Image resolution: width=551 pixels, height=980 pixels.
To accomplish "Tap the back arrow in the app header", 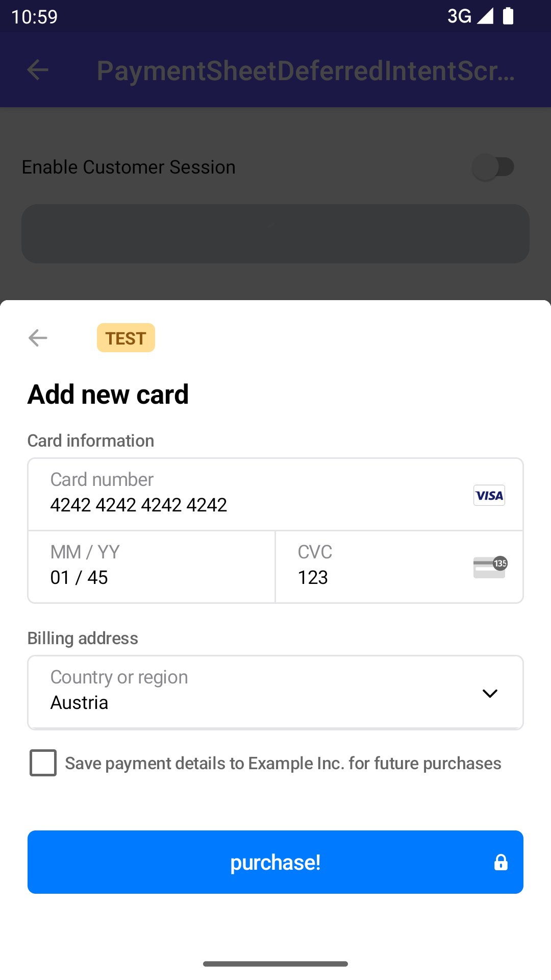I will tap(38, 70).
